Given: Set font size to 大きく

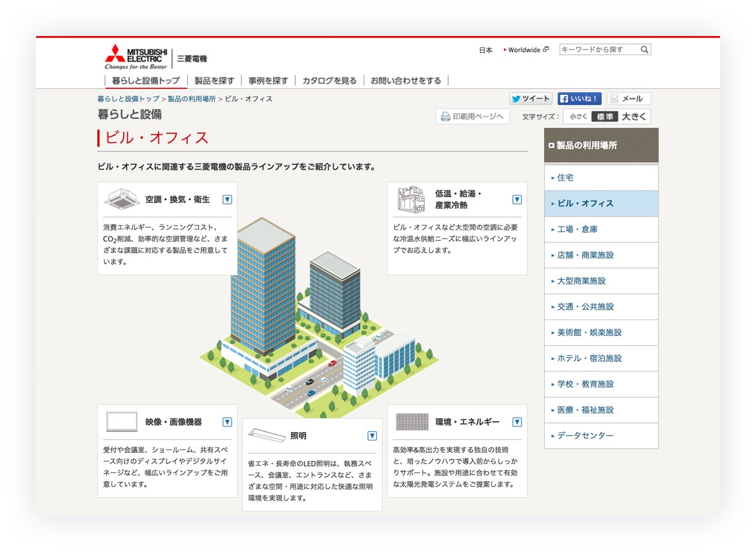Looking at the screenshot, I should 634,117.
